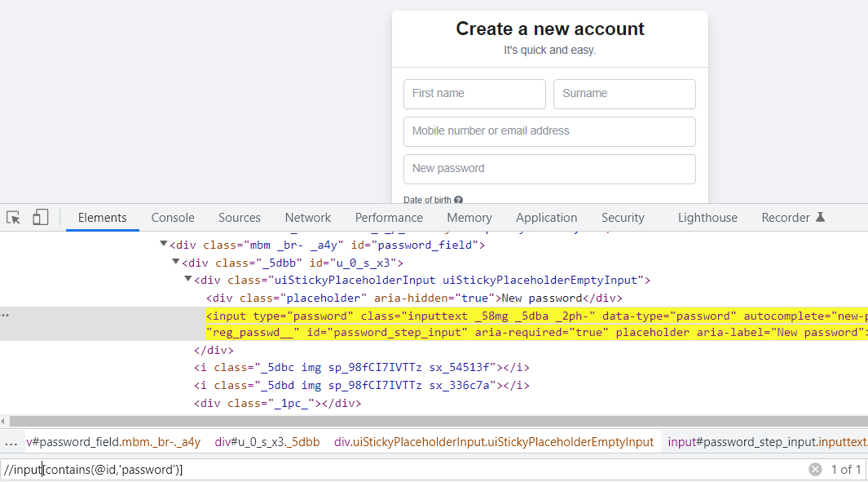Click the 'Create a new account' heading
868x482 pixels.
point(549,29)
